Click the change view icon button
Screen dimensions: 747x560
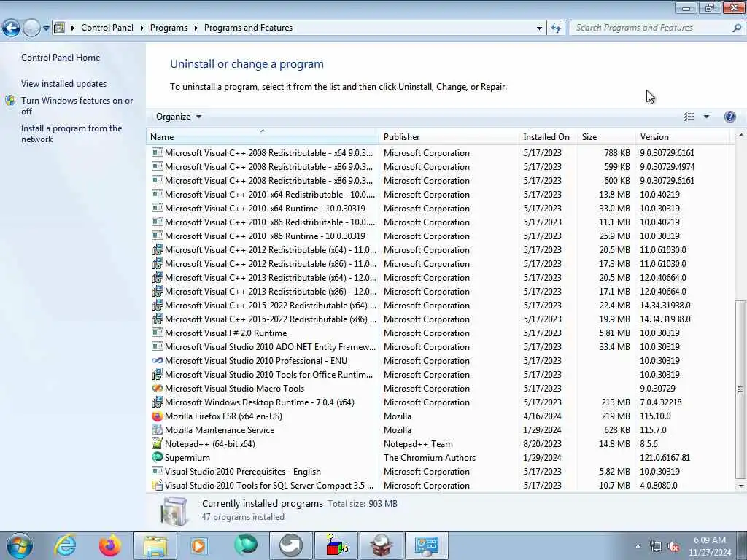(x=689, y=117)
